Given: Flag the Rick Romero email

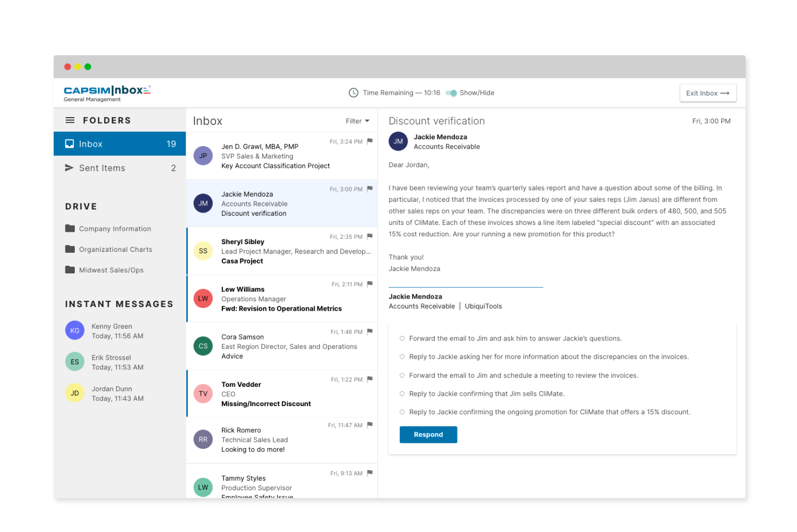Looking at the screenshot, I should pyautogui.click(x=370, y=425).
